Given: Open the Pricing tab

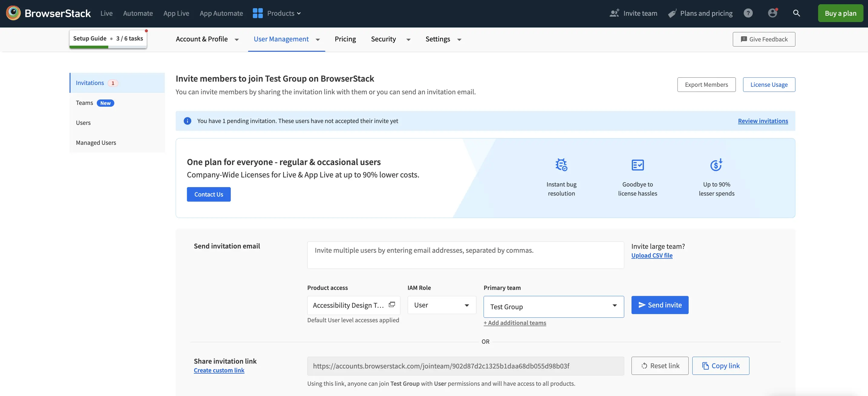Looking at the screenshot, I should pyautogui.click(x=345, y=39).
